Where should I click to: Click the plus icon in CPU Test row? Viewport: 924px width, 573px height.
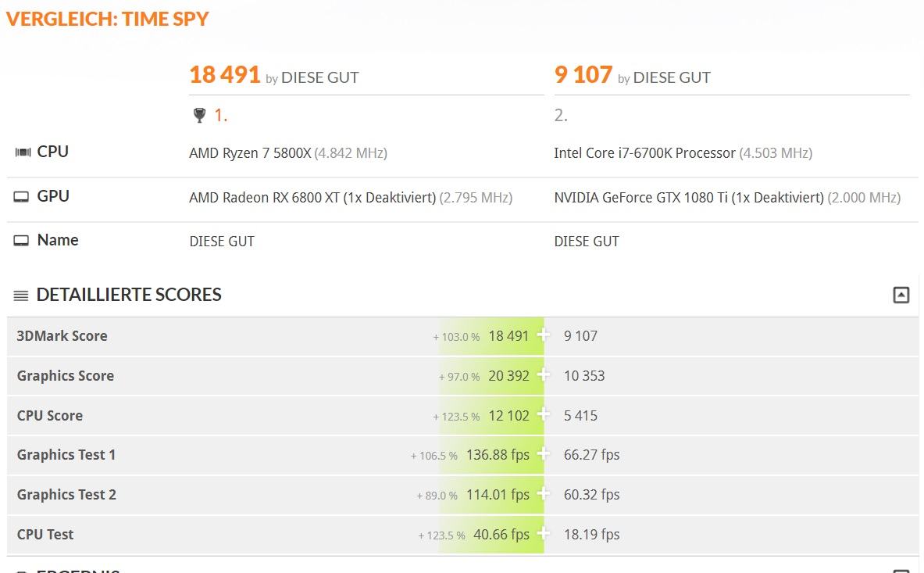point(544,534)
